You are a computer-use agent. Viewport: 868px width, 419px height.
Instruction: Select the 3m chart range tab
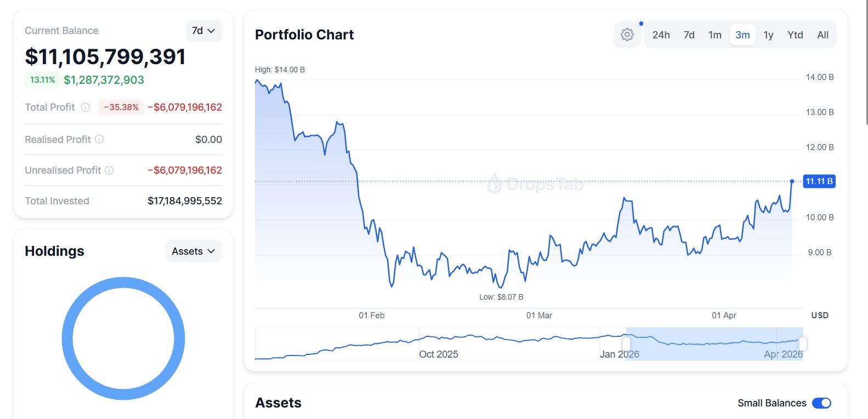[x=742, y=35]
